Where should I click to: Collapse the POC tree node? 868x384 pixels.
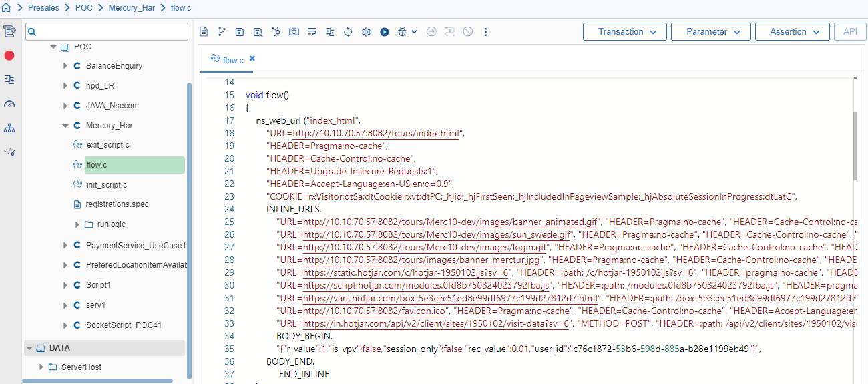(53, 47)
